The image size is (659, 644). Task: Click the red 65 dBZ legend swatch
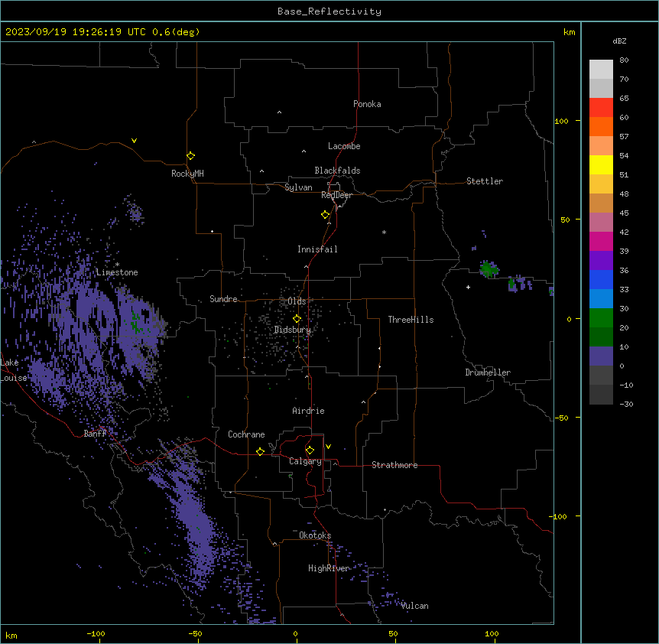[601, 107]
